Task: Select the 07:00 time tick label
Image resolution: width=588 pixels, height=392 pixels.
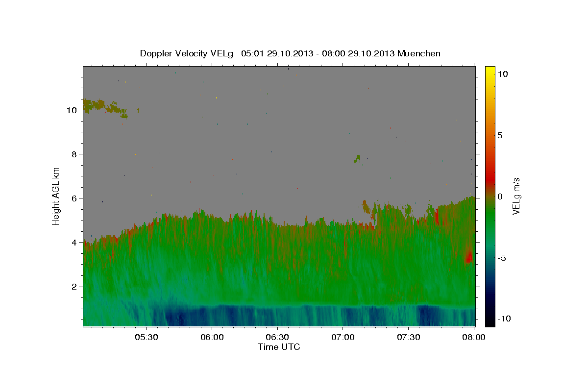Action: [x=343, y=338]
